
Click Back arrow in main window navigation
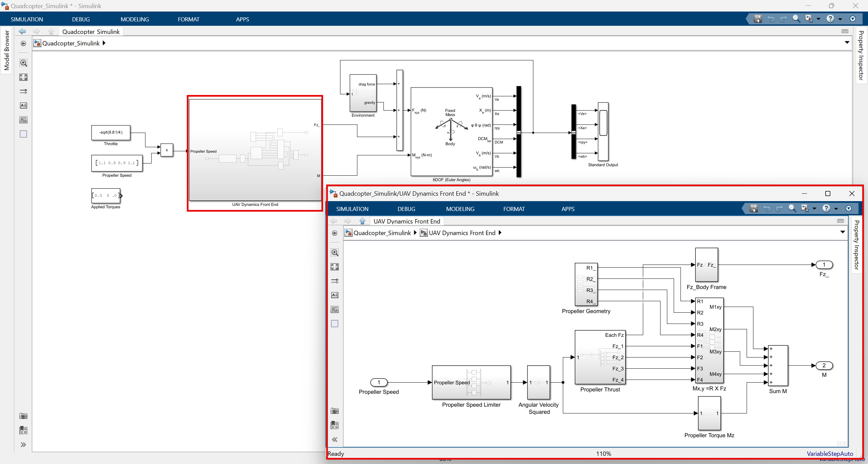(x=22, y=32)
